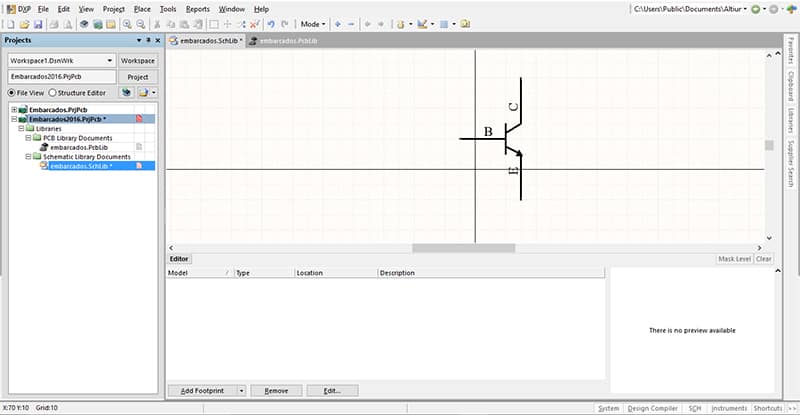The width and height of the screenshot is (800, 415).
Task: Click the New document icon
Action: pyautogui.click(x=10, y=23)
